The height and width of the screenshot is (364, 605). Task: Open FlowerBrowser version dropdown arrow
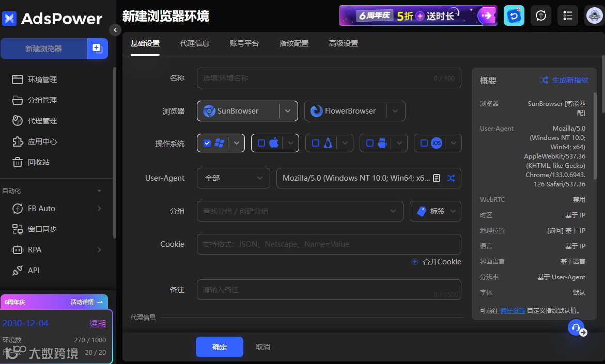(x=395, y=111)
